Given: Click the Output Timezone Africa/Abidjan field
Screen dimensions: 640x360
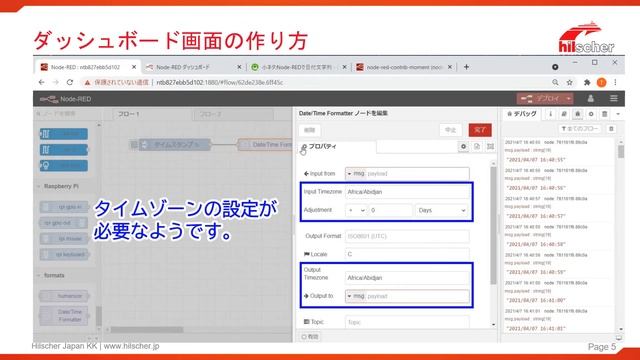Looking at the screenshot, I should 407,278.
